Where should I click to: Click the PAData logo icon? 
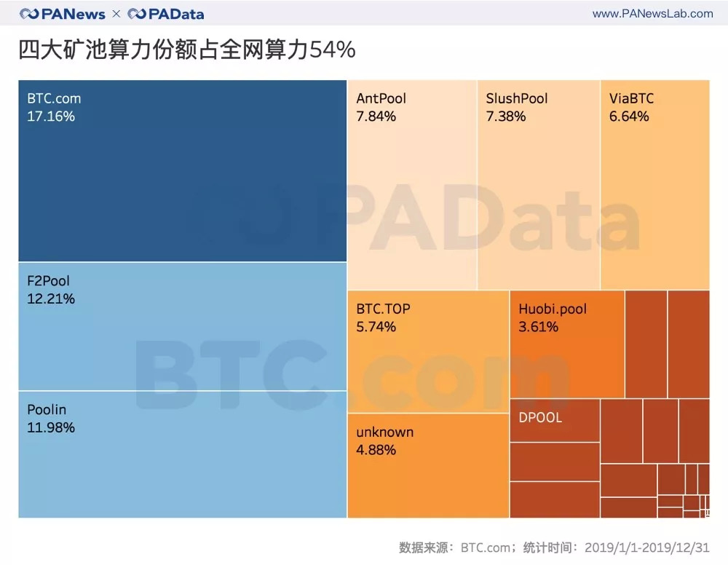click(136, 14)
